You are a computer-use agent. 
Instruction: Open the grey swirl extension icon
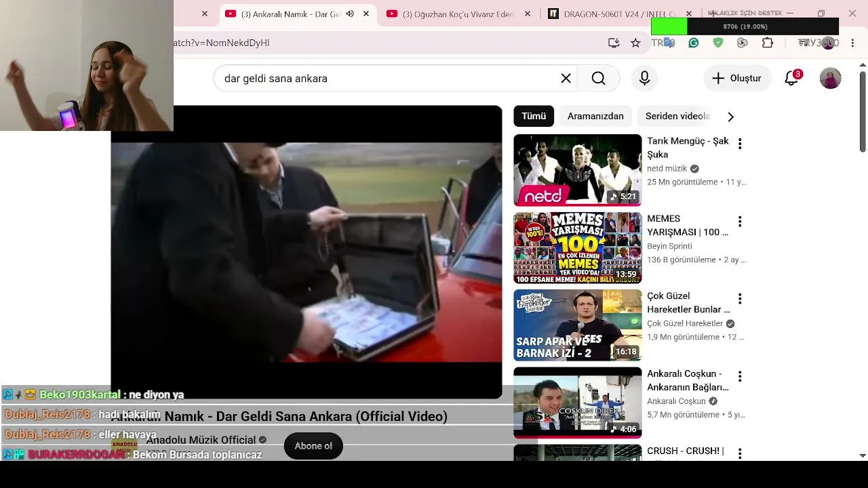coord(743,43)
